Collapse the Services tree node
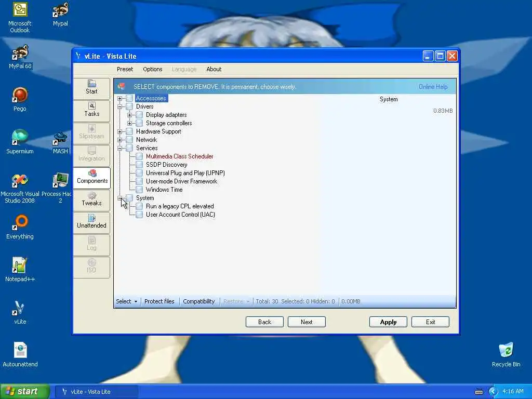Viewport: 532px width, 399px height. [x=119, y=148]
